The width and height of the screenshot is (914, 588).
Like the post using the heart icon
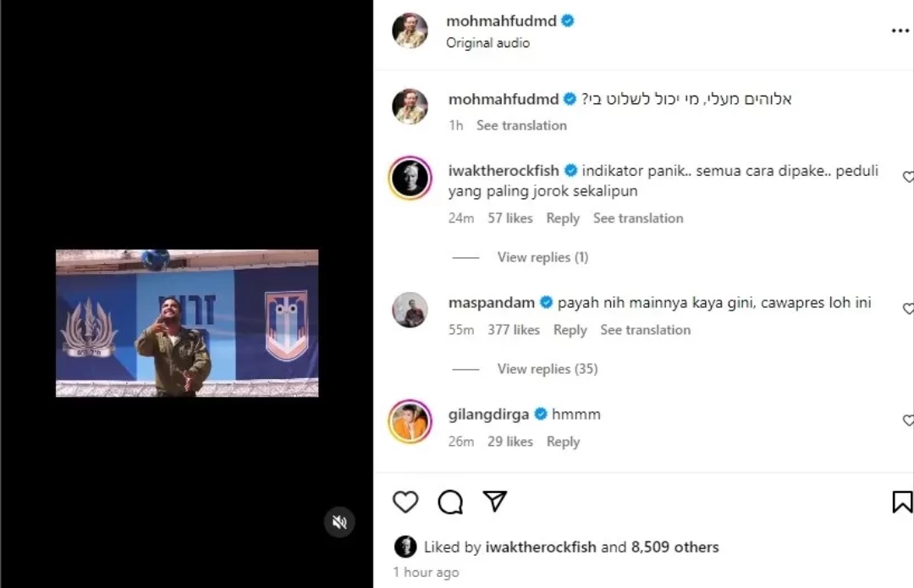click(405, 502)
